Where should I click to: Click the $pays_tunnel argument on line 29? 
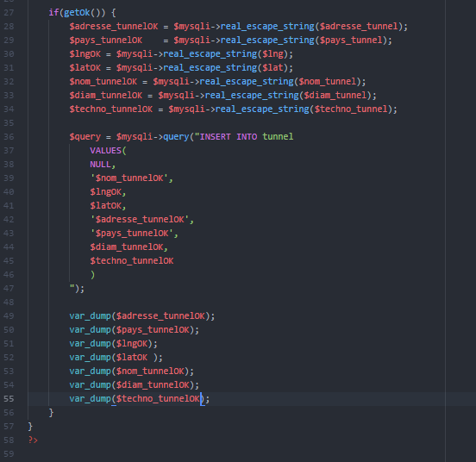click(351, 41)
